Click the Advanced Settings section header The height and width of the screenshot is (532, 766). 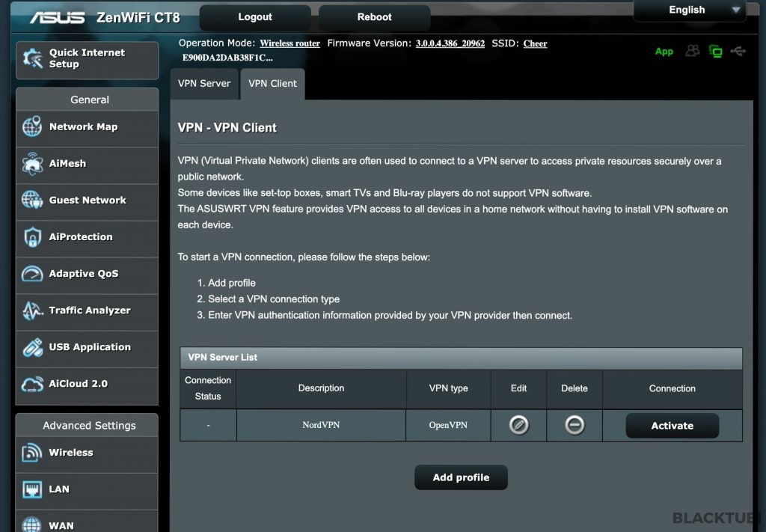(x=87, y=426)
